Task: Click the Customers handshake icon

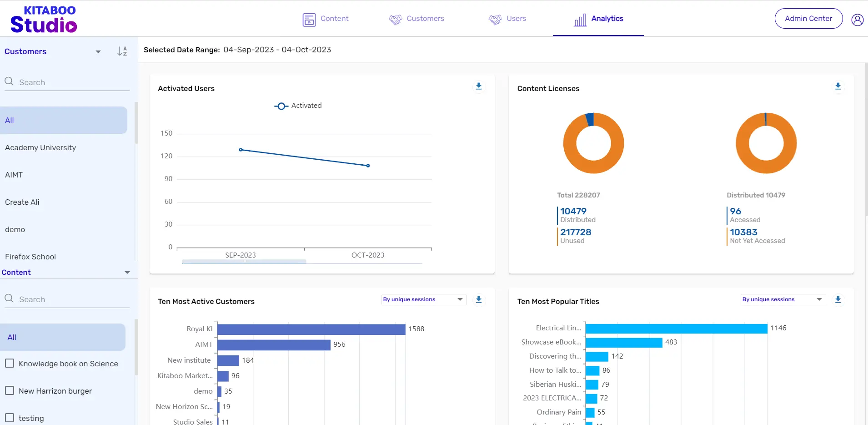Action: (396, 20)
